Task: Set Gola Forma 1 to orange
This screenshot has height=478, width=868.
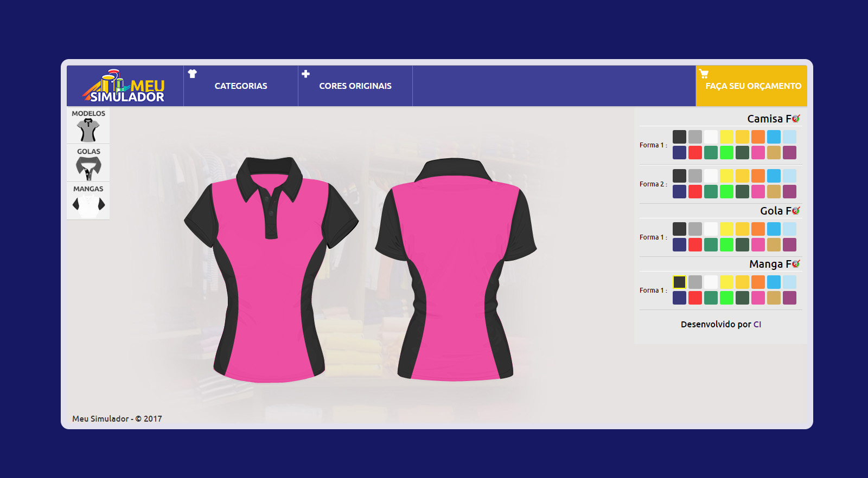Action: pos(758,229)
